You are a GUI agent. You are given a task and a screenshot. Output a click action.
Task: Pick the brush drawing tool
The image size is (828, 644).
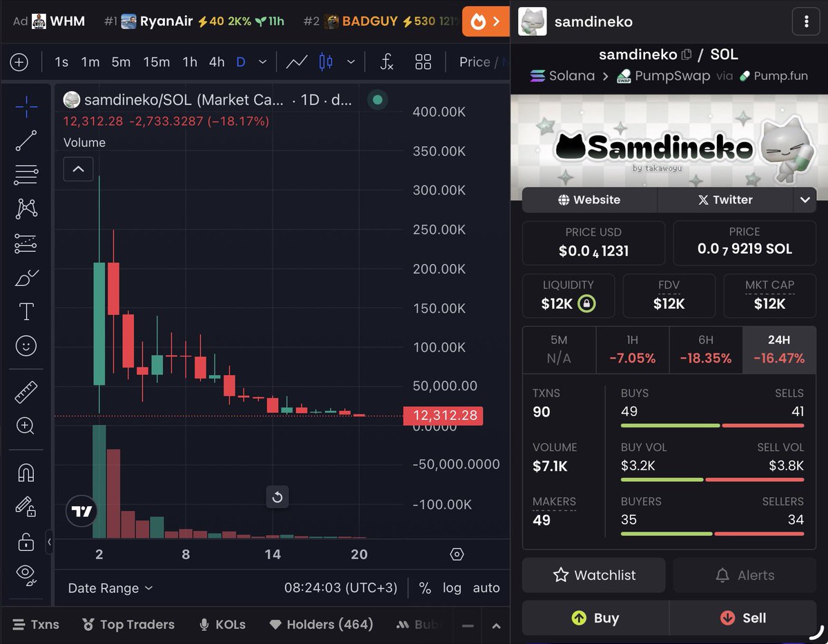[26, 278]
